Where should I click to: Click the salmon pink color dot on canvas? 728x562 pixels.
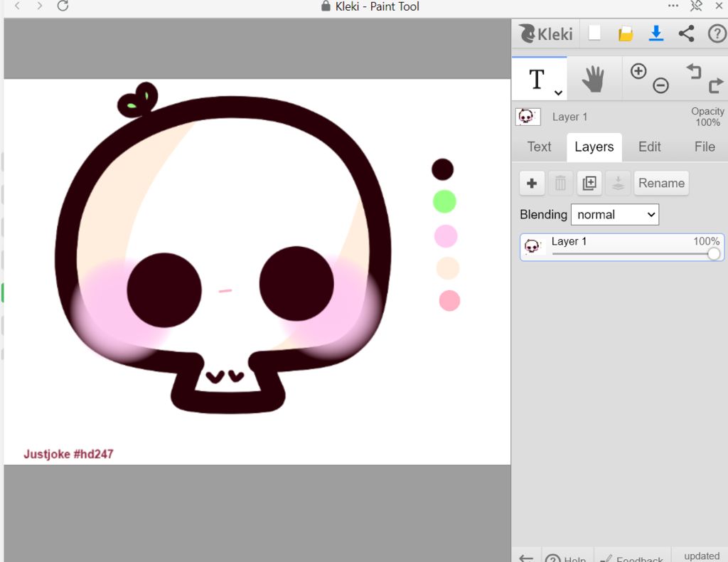click(x=449, y=300)
